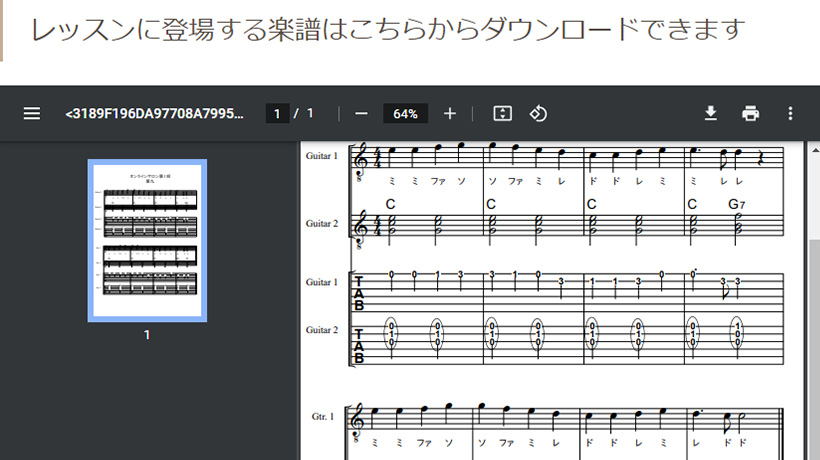The image size is (820, 460).
Task: Click the Japanese heading about downloading scores
Action: coord(388,30)
